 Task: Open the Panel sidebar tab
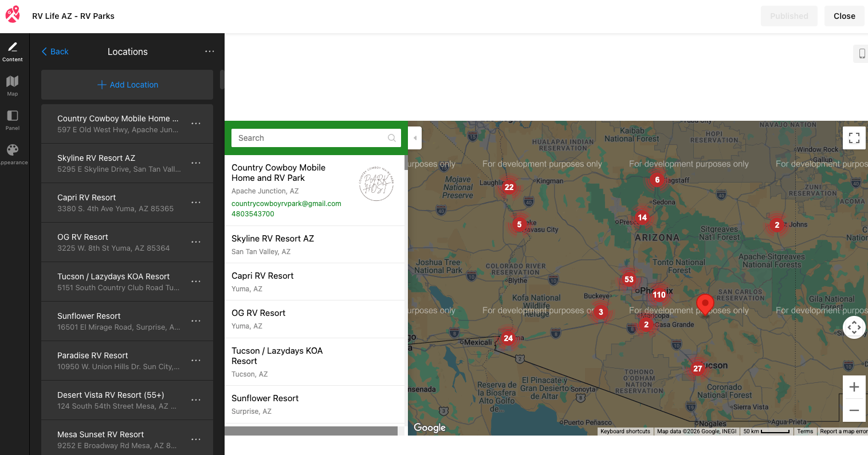tap(13, 120)
